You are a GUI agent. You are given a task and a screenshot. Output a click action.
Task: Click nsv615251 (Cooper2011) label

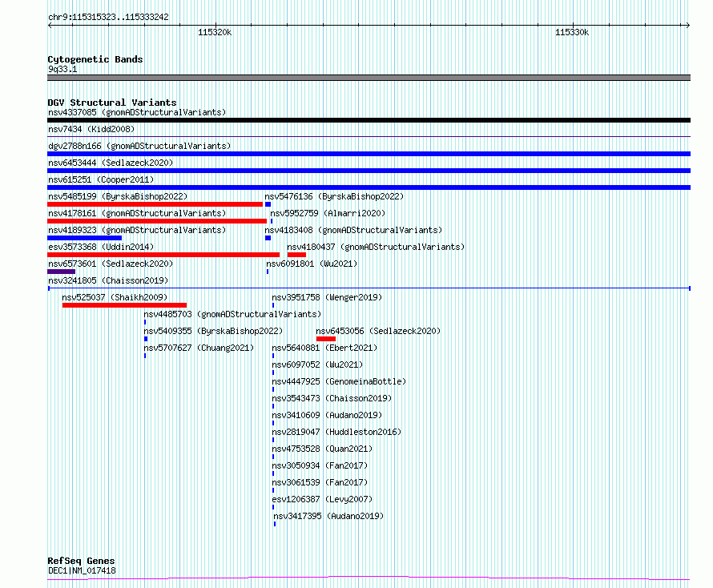[x=101, y=179]
